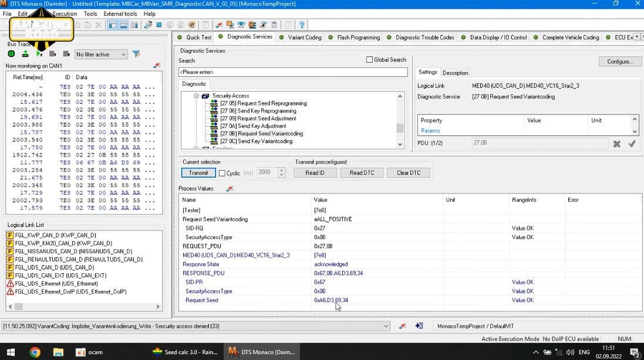The image size is (644, 360).
Task: Tick the Cyclic checkbox
Action: (x=222, y=174)
